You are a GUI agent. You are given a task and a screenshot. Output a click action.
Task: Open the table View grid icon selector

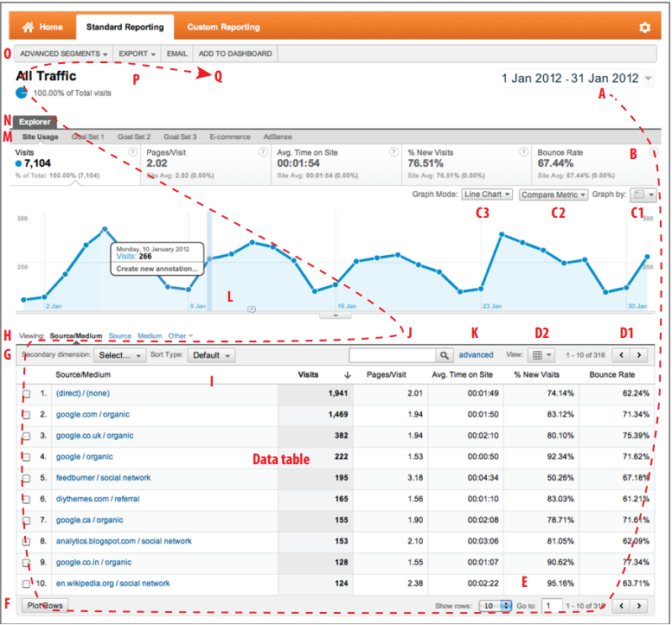[x=541, y=355]
